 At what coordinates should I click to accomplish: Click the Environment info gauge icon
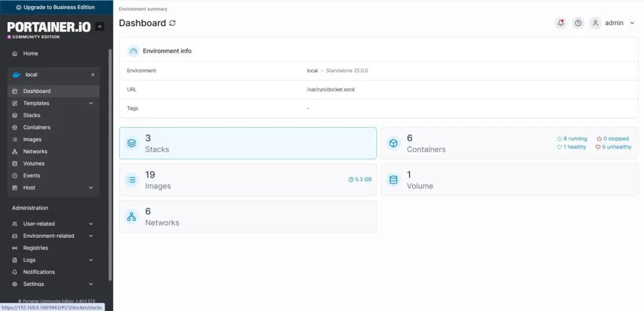[x=133, y=51]
